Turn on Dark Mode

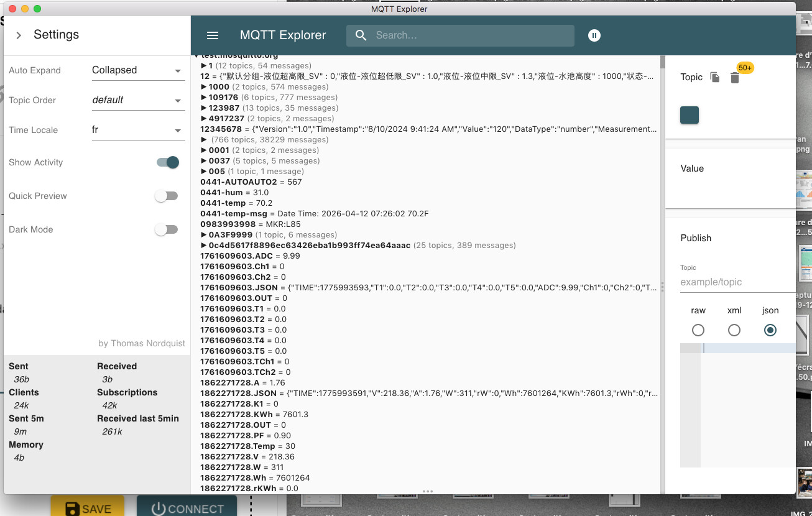[167, 229]
